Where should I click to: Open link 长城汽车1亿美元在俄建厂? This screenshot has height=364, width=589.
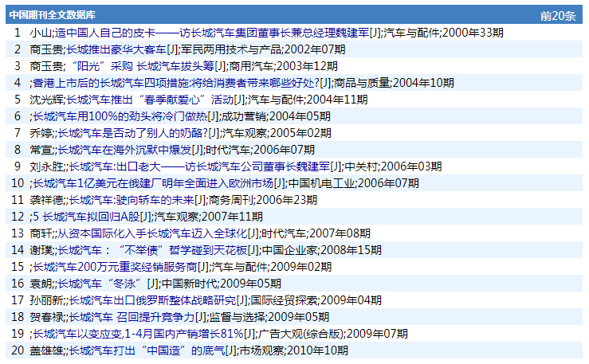click(153, 183)
